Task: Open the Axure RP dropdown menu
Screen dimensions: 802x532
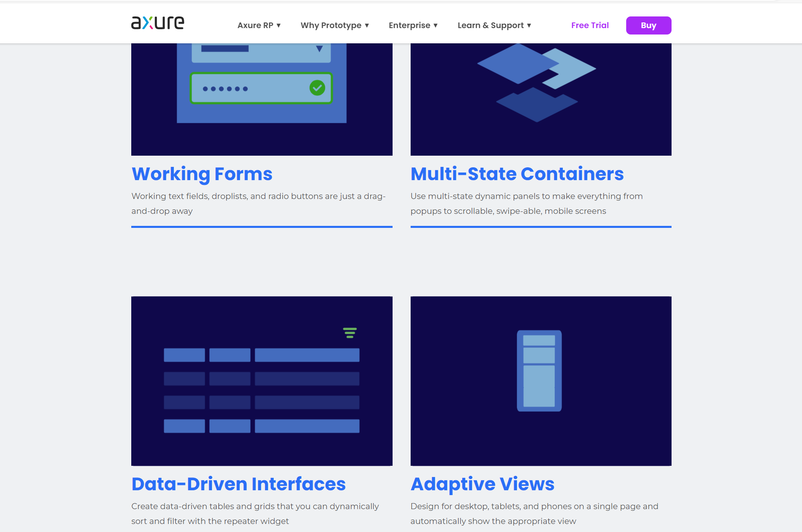Action: click(x=259, y=25)
